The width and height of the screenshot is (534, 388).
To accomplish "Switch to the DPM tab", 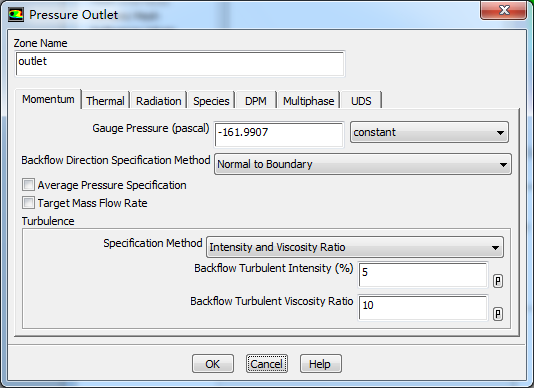I will tap(256, 101).
